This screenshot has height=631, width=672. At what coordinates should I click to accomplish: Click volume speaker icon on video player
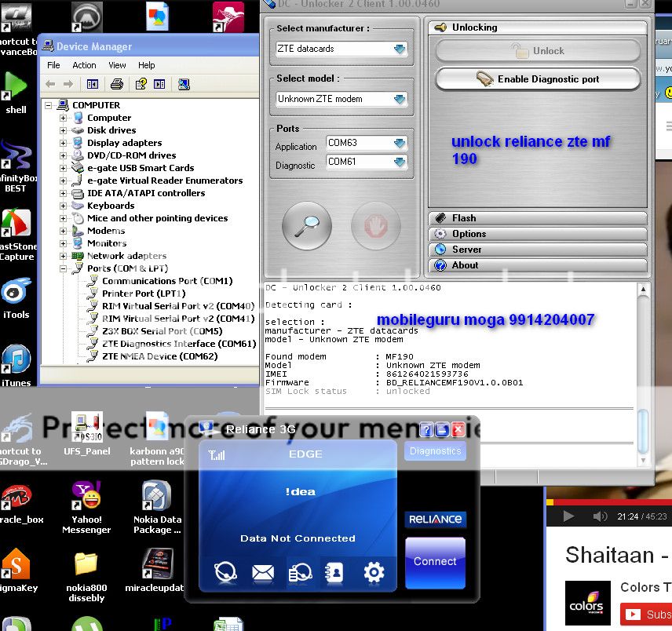(x=600, y=516)
